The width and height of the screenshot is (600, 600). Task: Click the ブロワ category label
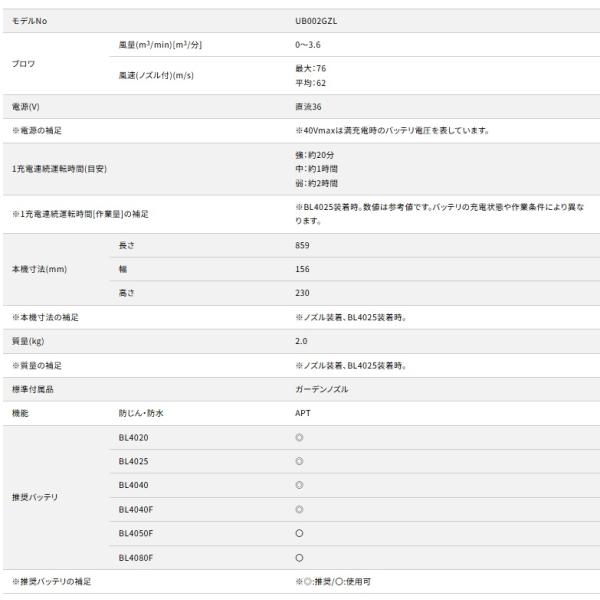point(24,62)
